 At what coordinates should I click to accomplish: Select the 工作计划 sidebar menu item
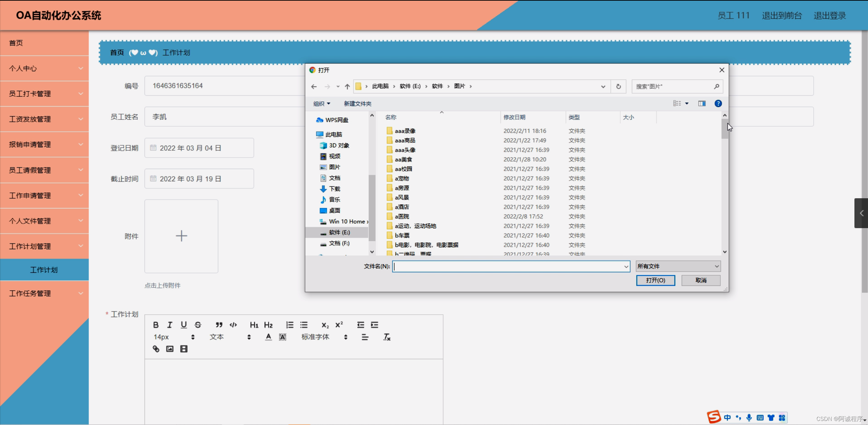(x=44, y=270)
